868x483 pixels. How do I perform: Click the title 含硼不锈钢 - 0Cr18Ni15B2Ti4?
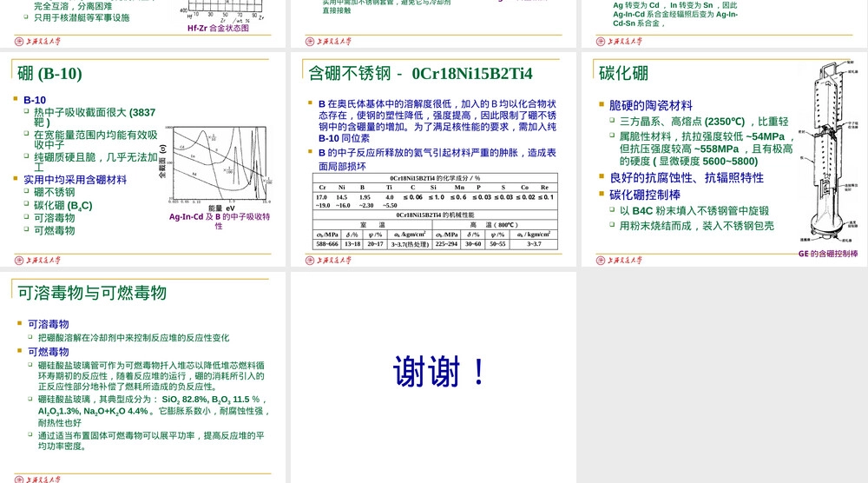point(420,73)
